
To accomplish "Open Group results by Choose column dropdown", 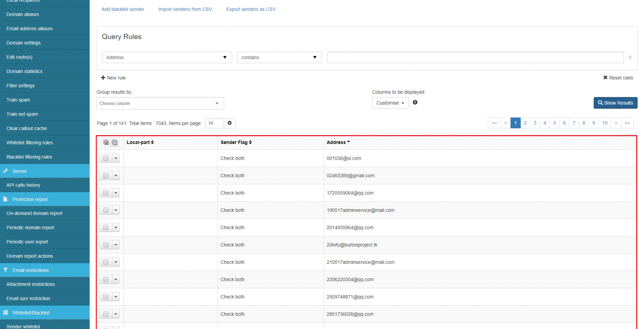I will point(160,103).
